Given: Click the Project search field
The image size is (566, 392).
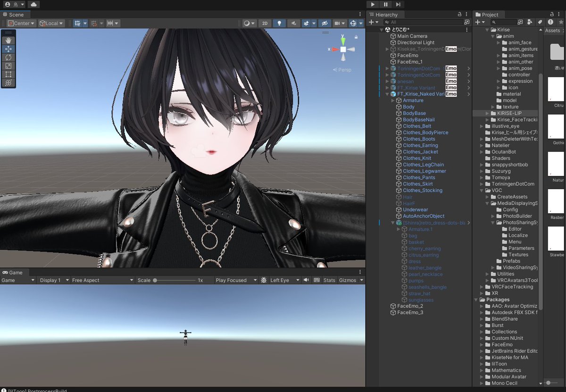Looking at the screenshot, I should click(503, 22).
